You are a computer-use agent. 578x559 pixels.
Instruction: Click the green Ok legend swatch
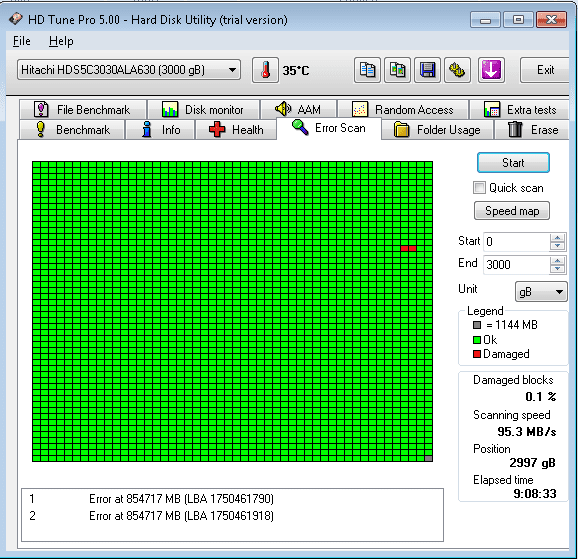[x=477, y=340]
